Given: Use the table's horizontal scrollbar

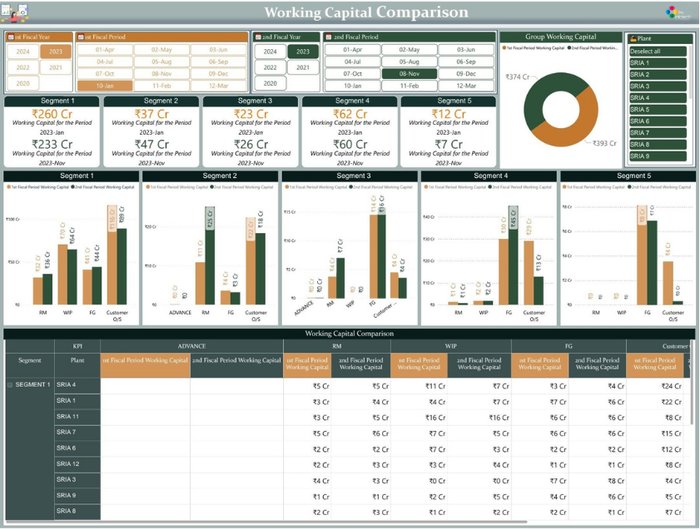Looking at the screenshot, I should coord(266,522).
